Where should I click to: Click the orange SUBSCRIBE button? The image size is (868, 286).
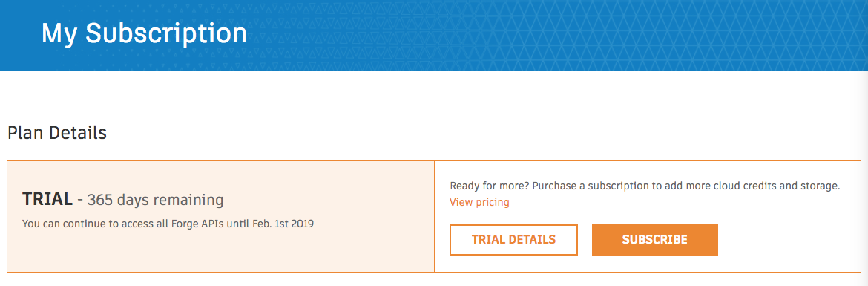(655, 240)
